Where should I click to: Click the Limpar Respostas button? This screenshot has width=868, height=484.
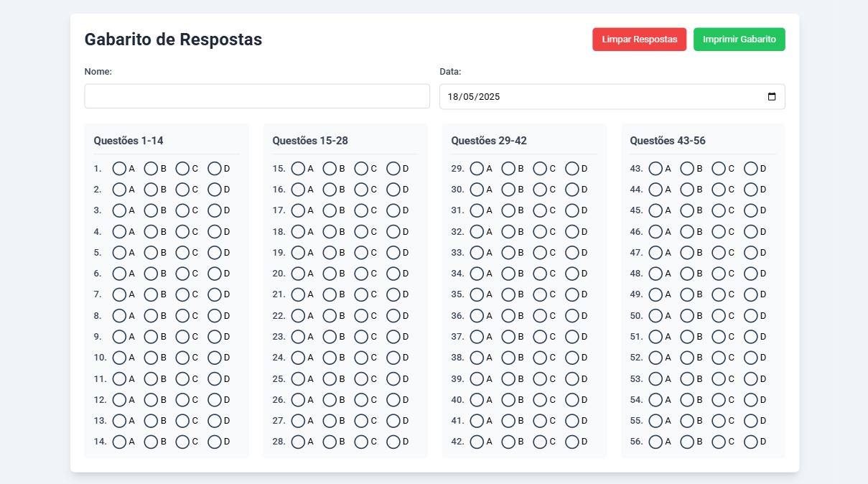coord(640,39)
